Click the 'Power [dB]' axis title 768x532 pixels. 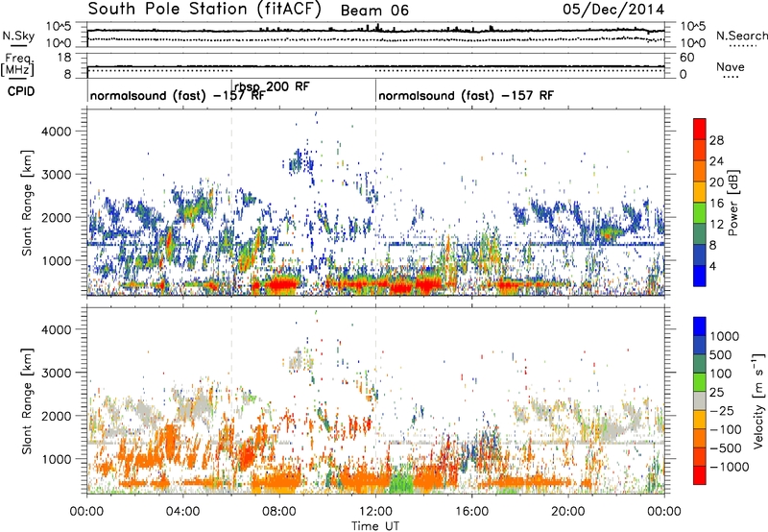733,203
